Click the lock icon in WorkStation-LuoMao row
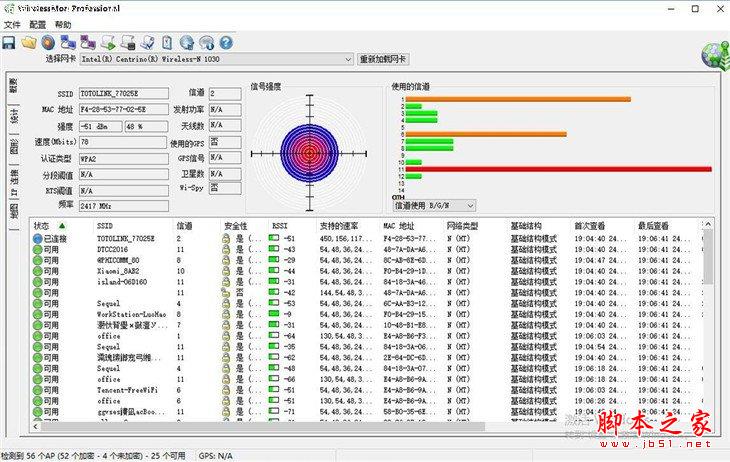 click(226, 314)
